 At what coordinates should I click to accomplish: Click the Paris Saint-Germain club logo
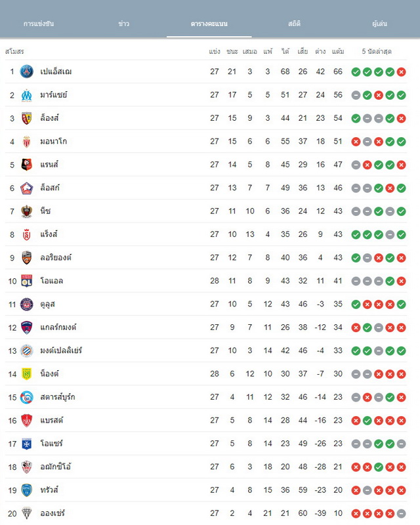point(26,72)
